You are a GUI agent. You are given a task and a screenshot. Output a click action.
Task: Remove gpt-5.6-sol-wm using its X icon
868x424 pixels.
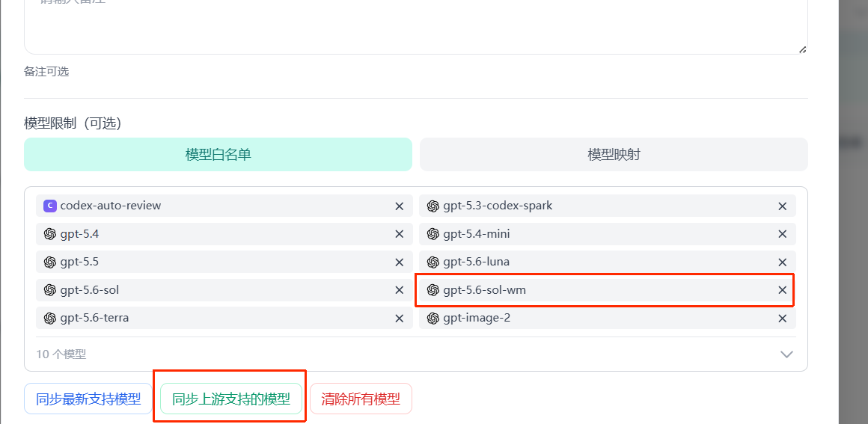point(782,290)
